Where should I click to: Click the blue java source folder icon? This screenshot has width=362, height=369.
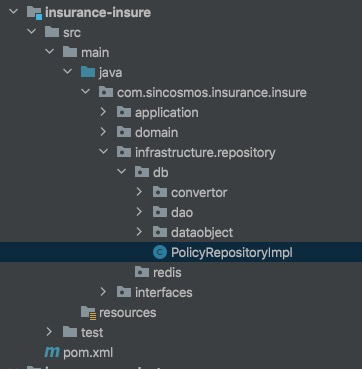(x=88, y=72)
